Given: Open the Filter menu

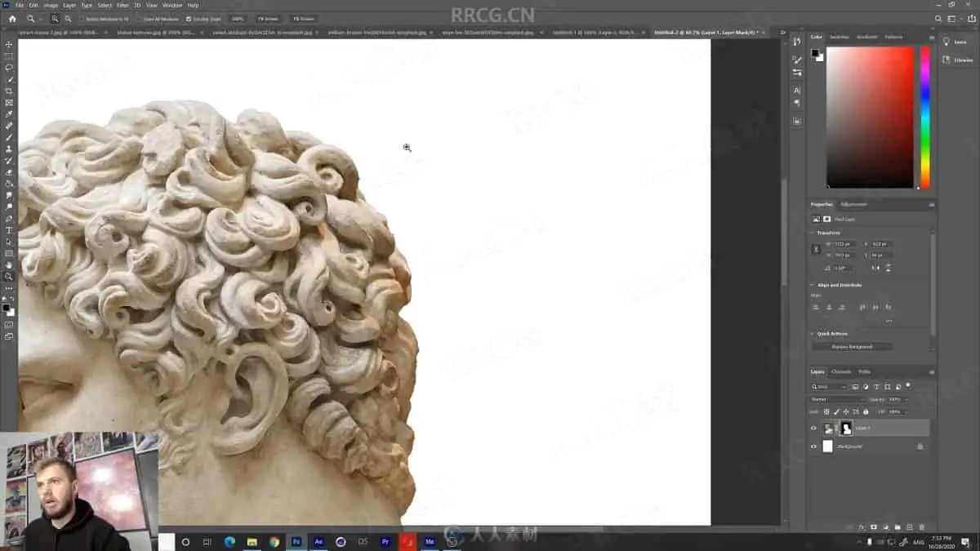Looking at the screenshot, I should pos(122,5).
